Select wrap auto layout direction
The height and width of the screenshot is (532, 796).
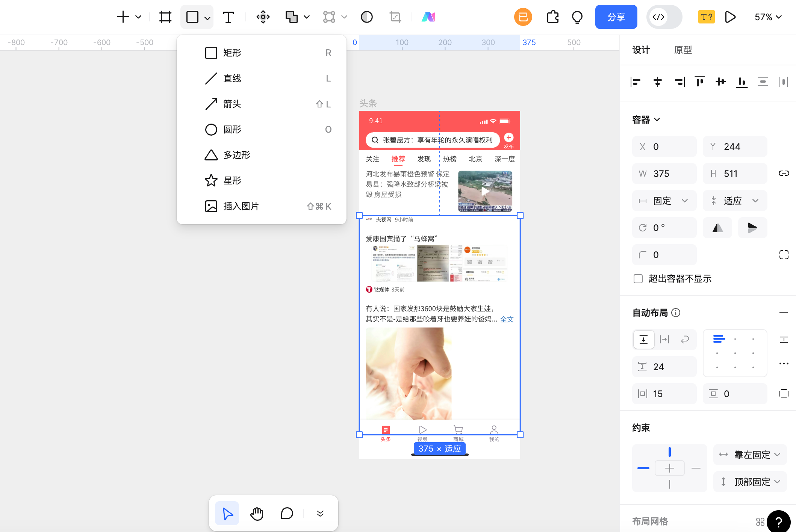point(685,340)
